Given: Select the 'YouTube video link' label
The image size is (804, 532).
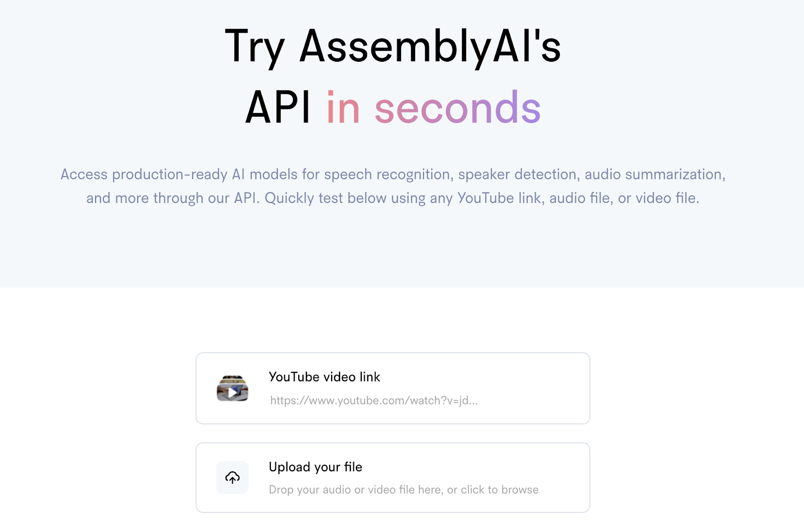Looking at the screenshot, I should [x=325, y=377].
